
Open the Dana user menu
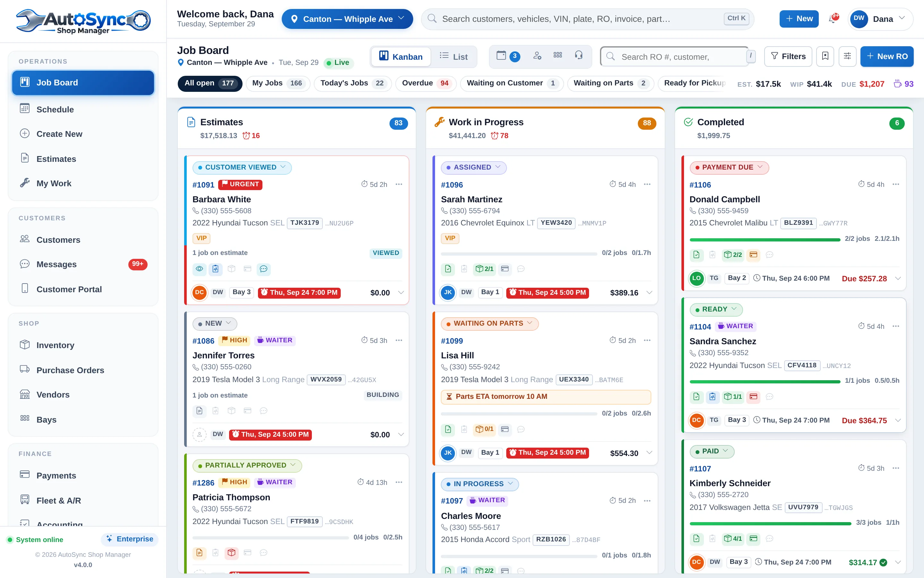(880, 19)
